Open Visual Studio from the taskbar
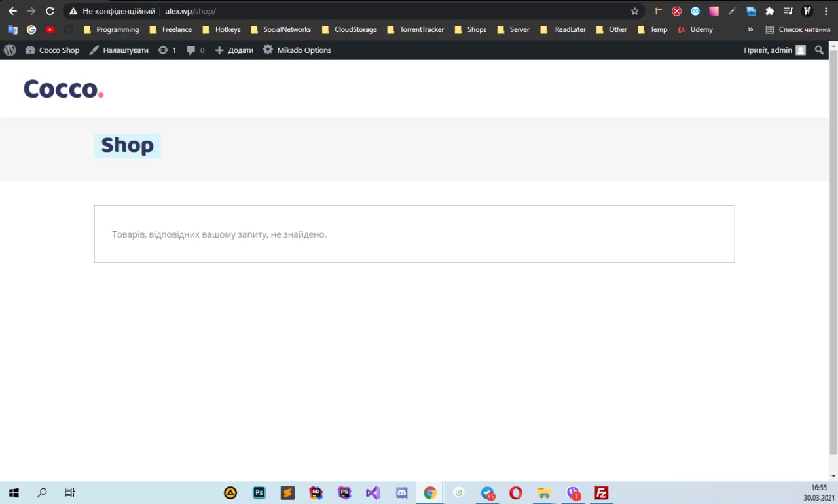This screenshot has height=504, width=838. [x=373, y=493]
